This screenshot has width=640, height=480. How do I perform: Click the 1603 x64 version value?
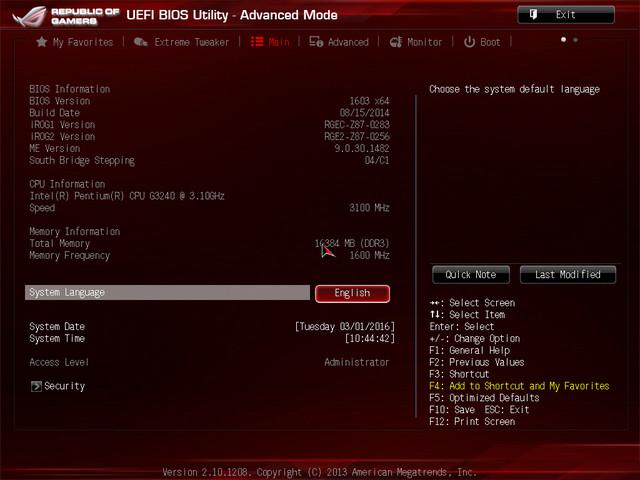point(369,101)
